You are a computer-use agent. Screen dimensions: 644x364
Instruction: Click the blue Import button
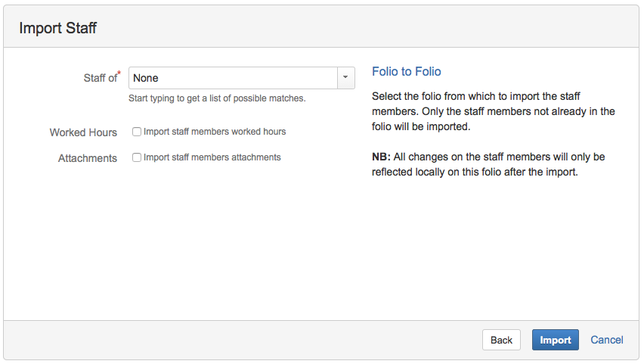click(555, 340)
